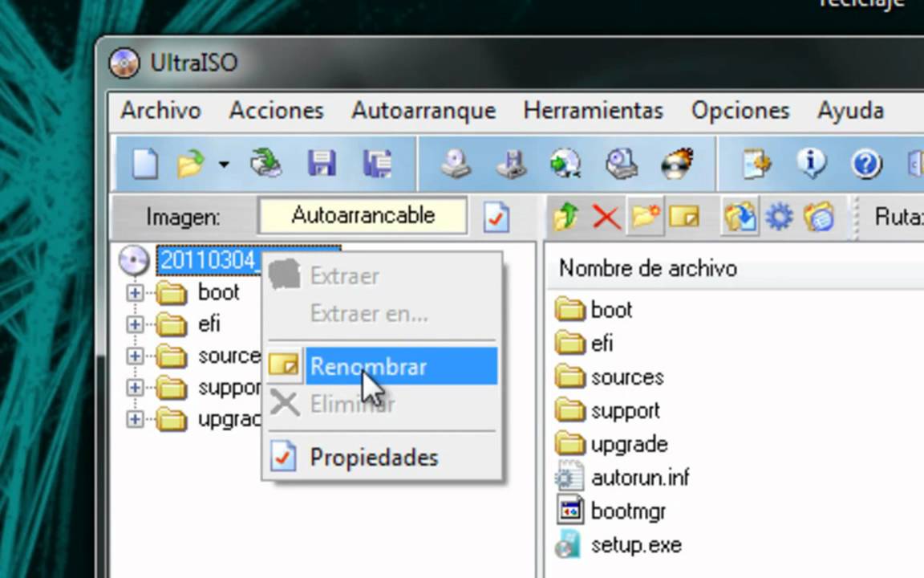Click the Open CD/DVD toolbar icon

[x=265, y=164]
